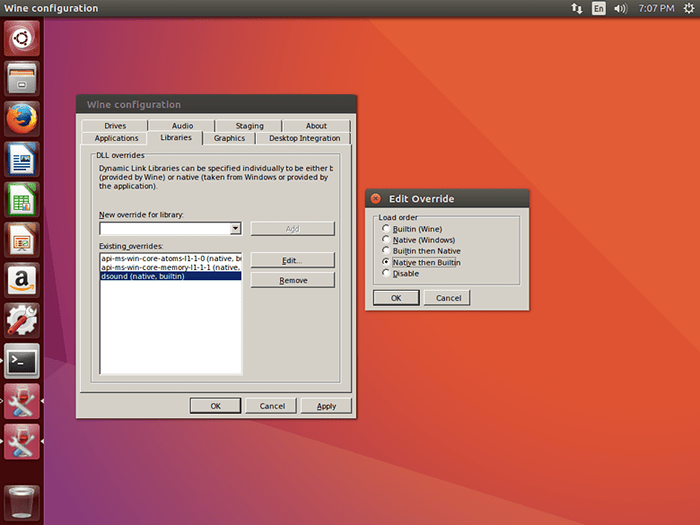Image resolution: width=700 pixels, height=525 pixels.
Task: Switch to the Audio tab
Action: pyautogui.click(x=182, y=126)
